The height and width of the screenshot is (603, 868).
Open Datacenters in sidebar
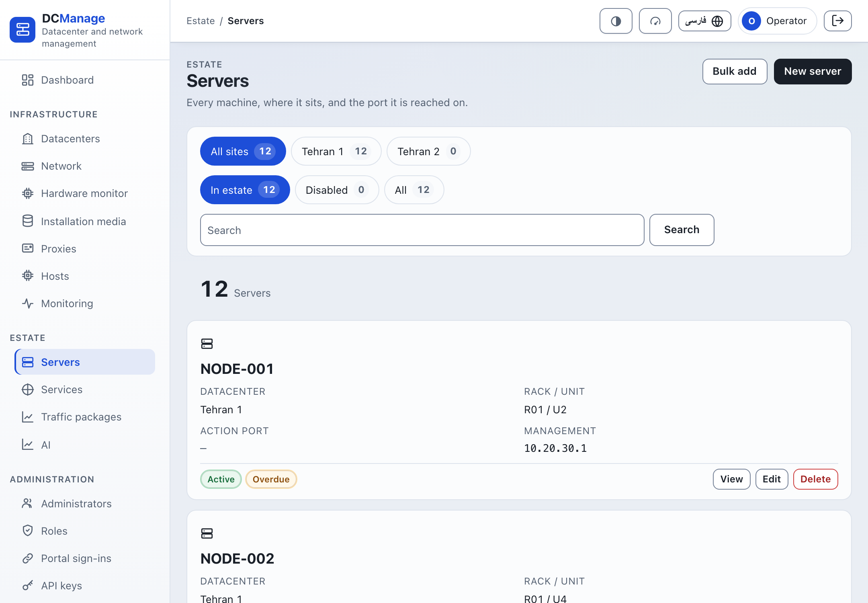(x=85, y=139)
